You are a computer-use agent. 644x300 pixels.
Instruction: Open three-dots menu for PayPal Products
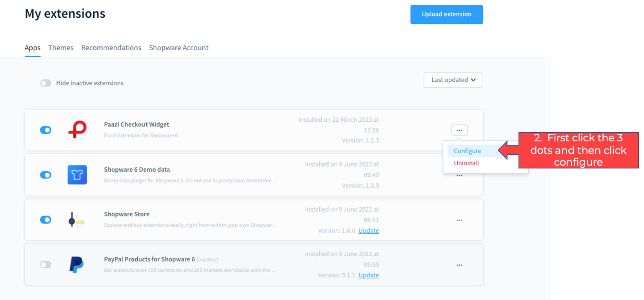point(459,265)
